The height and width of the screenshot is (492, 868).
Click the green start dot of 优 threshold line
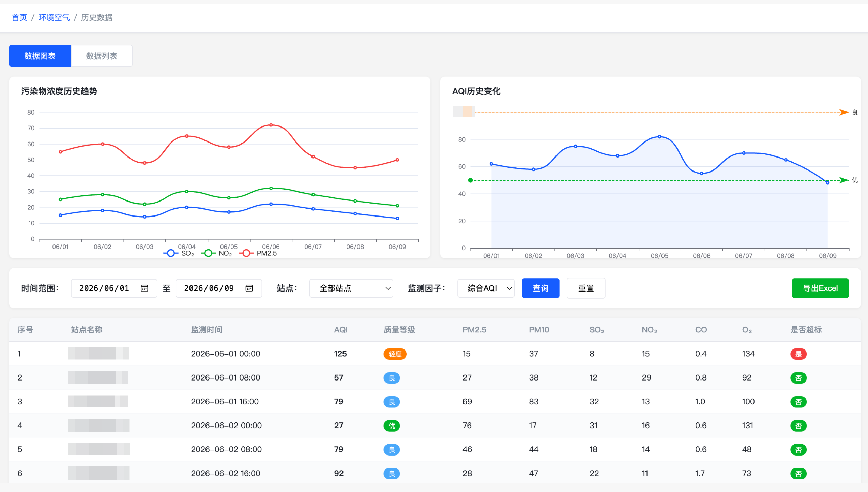pyautogui.click(x=470, y=180)
